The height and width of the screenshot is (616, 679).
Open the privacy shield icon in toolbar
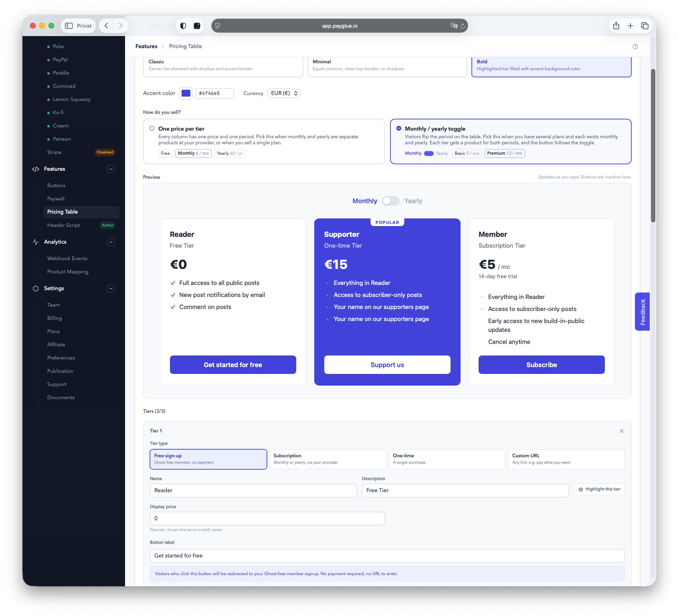(183, 26)
